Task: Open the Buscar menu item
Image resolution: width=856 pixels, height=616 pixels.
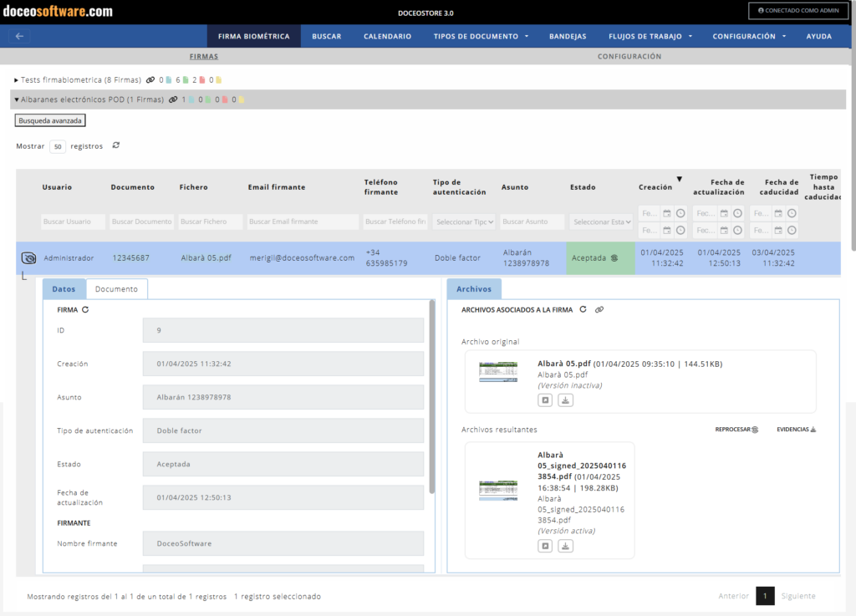Action: pos(327,36)
